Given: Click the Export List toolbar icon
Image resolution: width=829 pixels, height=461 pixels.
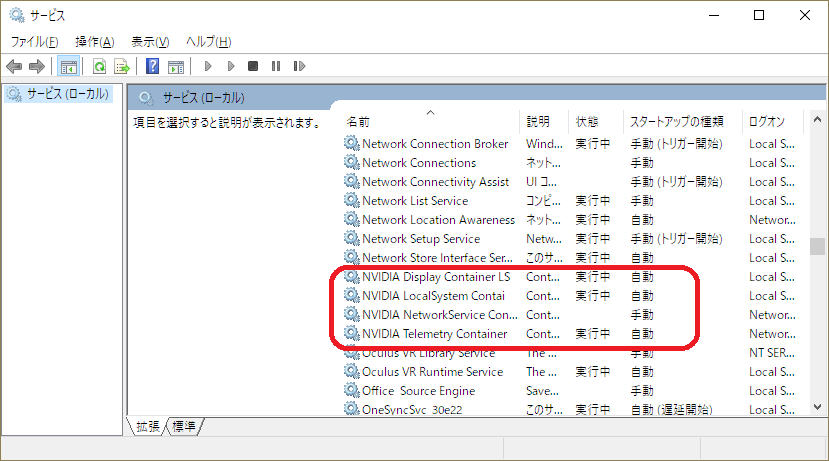Looking at the screenshot, I should (121, 67).
